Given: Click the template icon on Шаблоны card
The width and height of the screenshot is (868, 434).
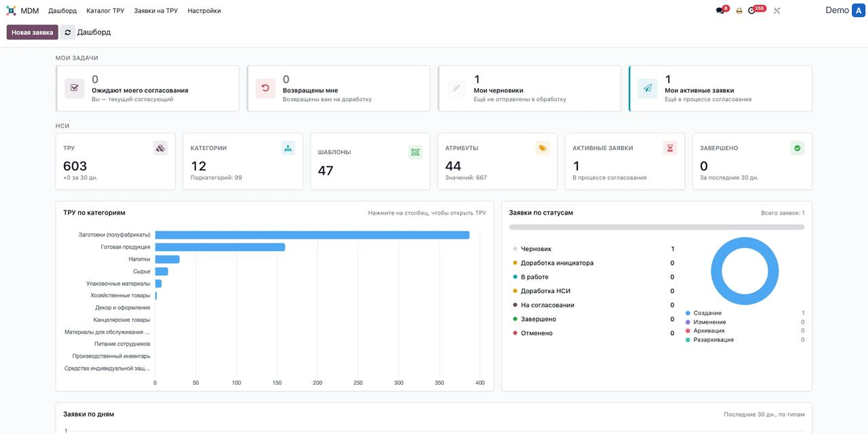Looking at the screenshot, I should point(415,152).
